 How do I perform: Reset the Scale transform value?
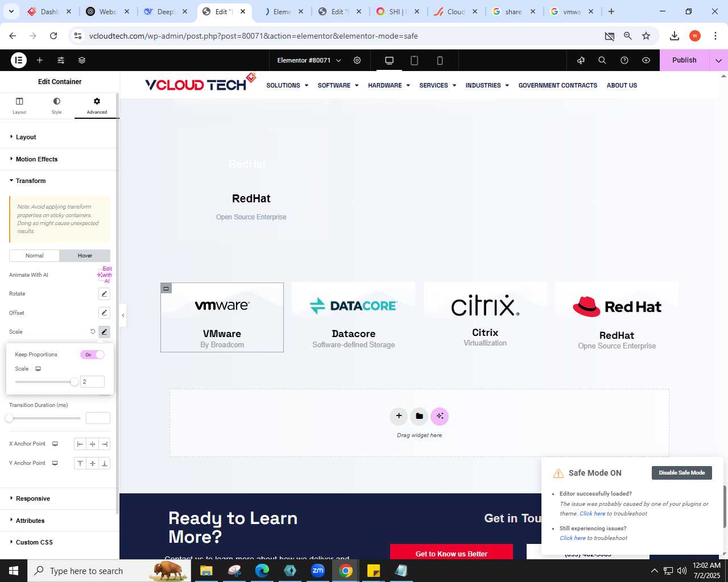tap(93, 331)
